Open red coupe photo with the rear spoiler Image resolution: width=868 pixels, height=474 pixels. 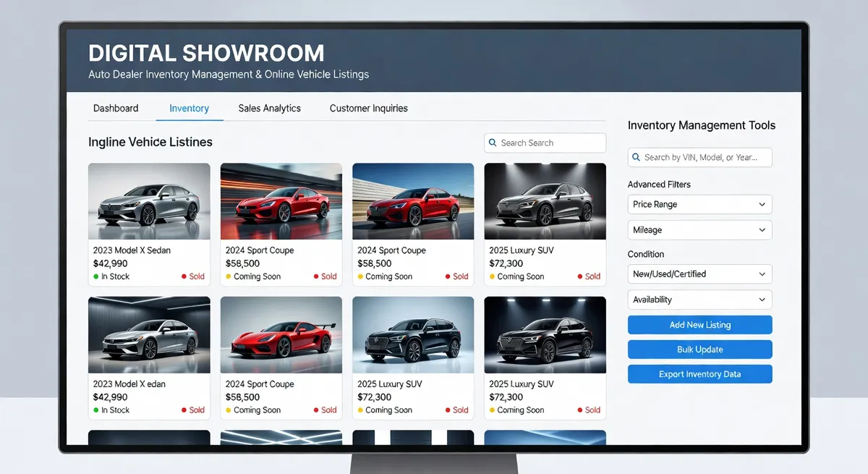tap(281, 334)
